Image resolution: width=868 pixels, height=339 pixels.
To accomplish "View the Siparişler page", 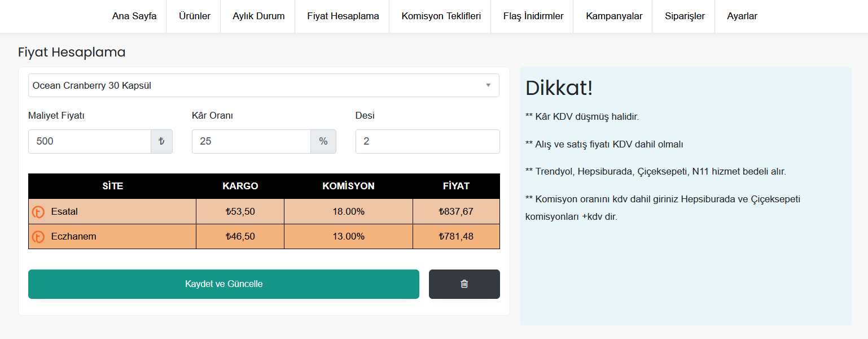I will click(x=685, y=16).
